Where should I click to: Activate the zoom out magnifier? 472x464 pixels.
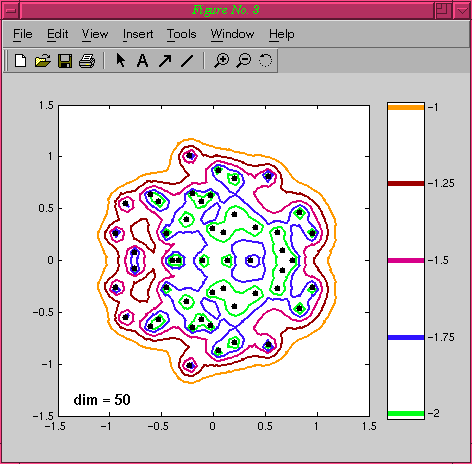pos(244,61)
